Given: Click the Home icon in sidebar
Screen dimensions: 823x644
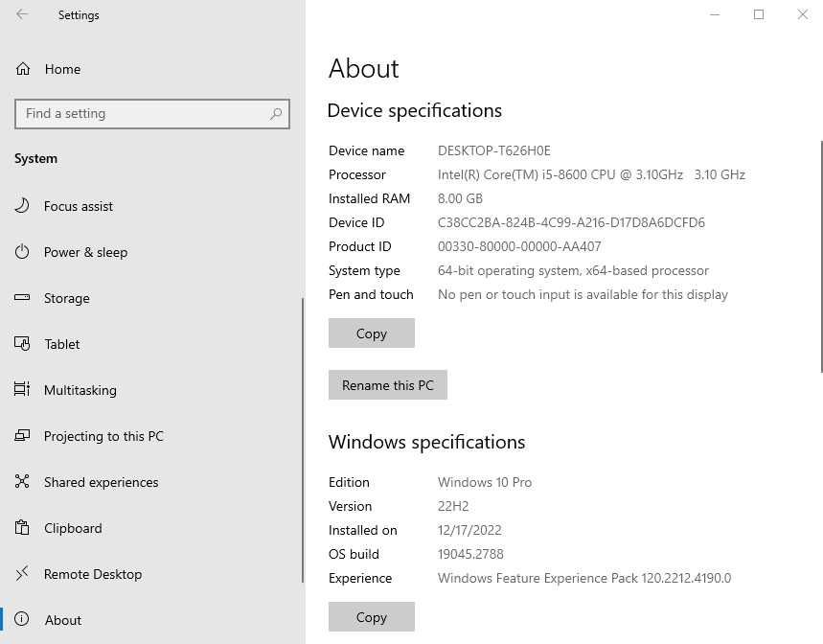Looking at the screenshot, I should tap(23, 69).
